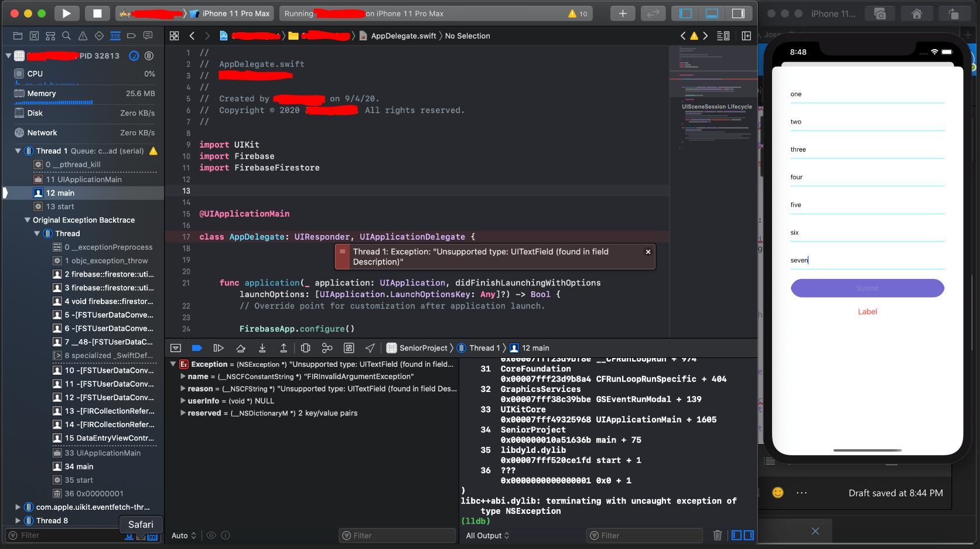
Task: Open the Issue navigator warning triangle
Action: pos(82,36)
